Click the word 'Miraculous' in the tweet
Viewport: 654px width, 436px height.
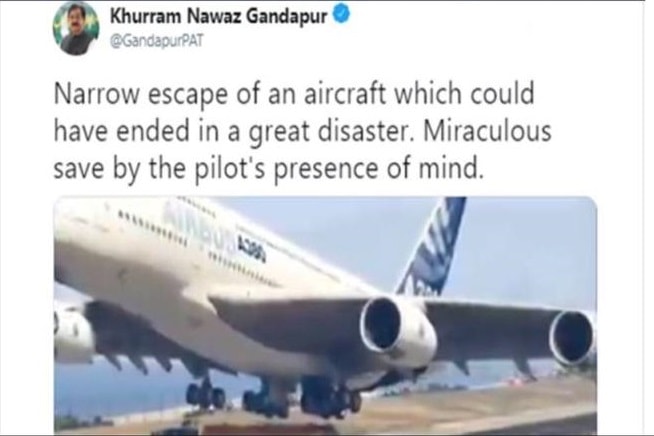coord(487,131)
